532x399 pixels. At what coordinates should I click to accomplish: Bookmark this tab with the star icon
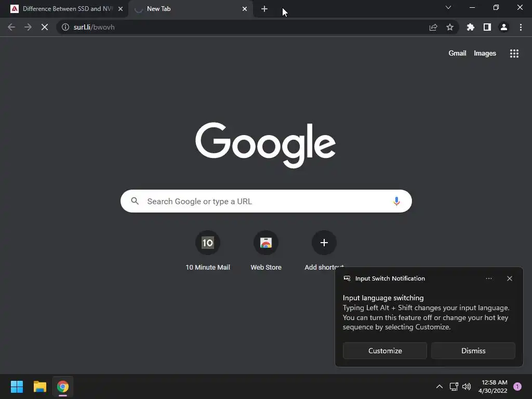pos(450,27)
